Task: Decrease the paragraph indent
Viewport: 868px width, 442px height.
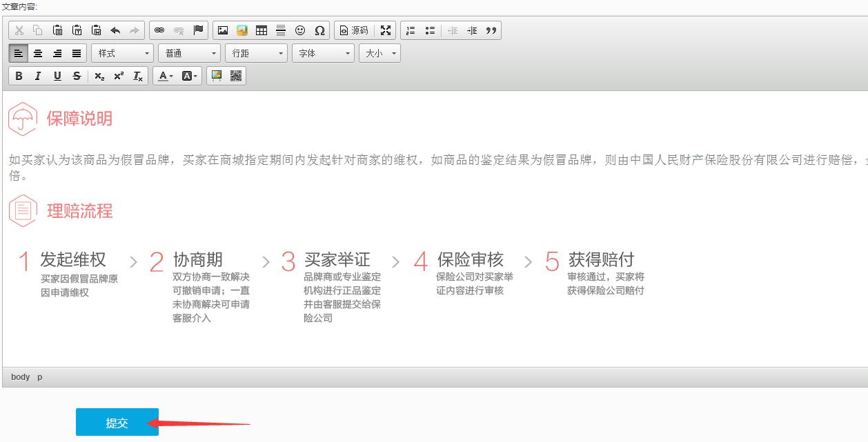Action: click(x=453, y=30)
